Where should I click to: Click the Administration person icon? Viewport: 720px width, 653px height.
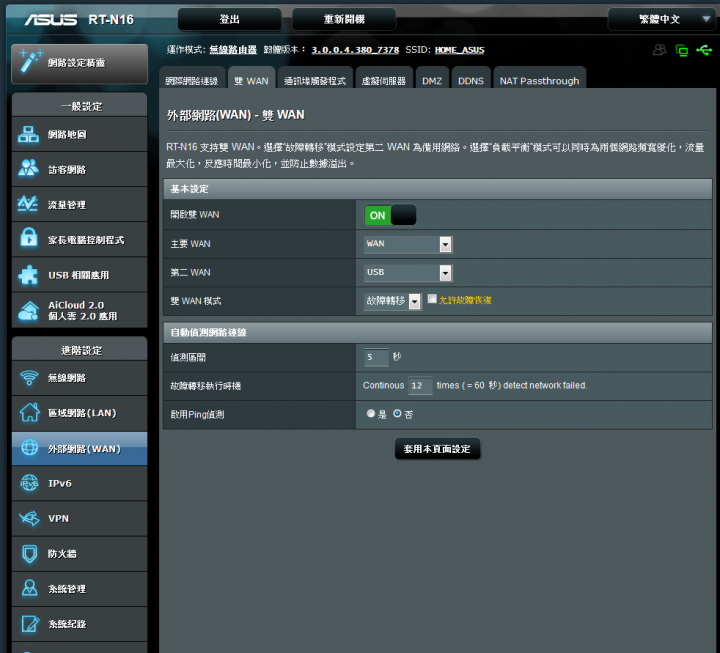click(30, 588)
